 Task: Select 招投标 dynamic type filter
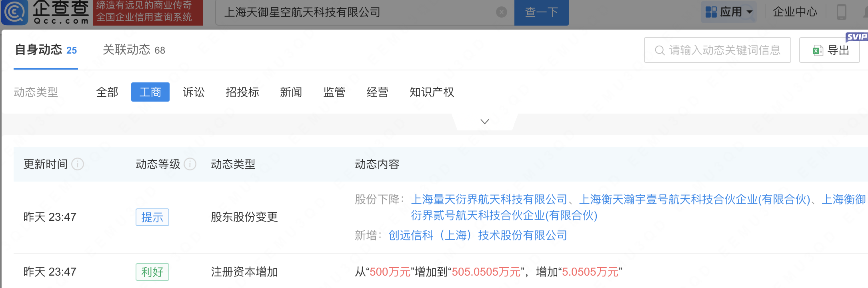click(242, 92)
